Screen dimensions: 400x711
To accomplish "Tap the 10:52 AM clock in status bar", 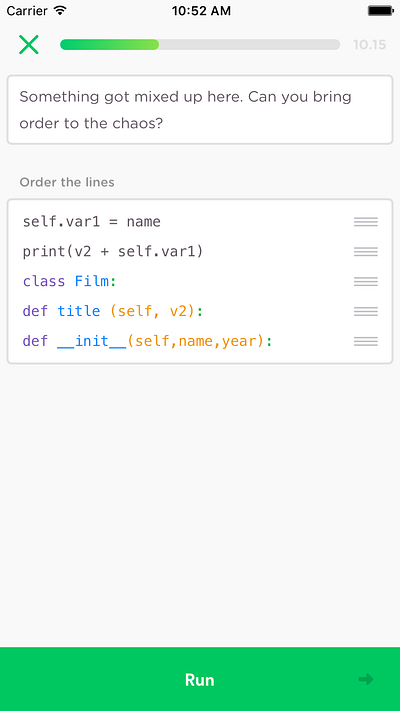I will coord(201,10).
